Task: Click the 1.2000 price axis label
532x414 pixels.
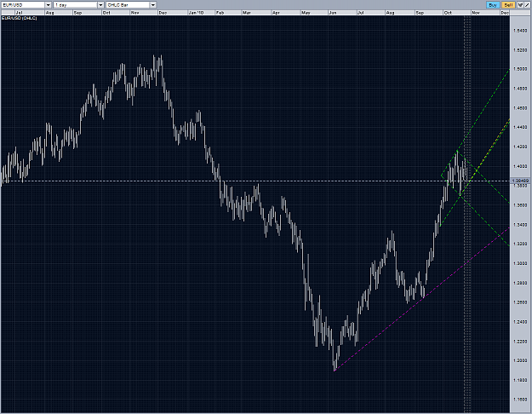Action: click(520, 360)
